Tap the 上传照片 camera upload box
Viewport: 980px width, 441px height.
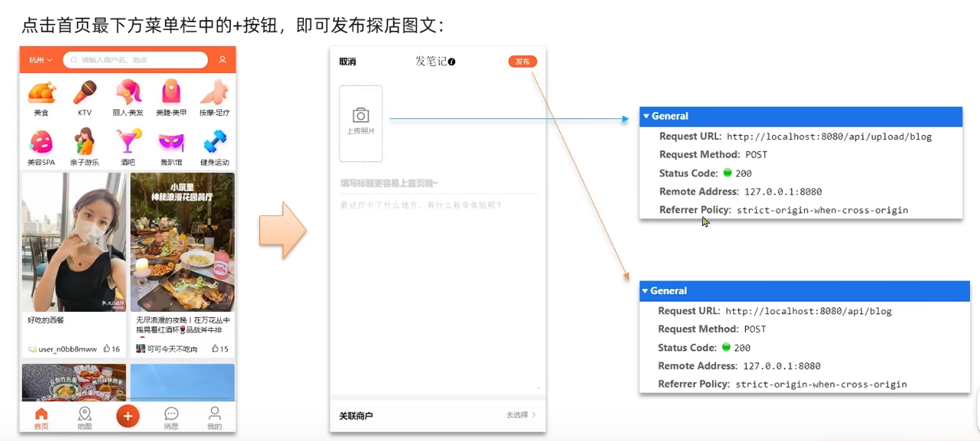pos(361,123)
